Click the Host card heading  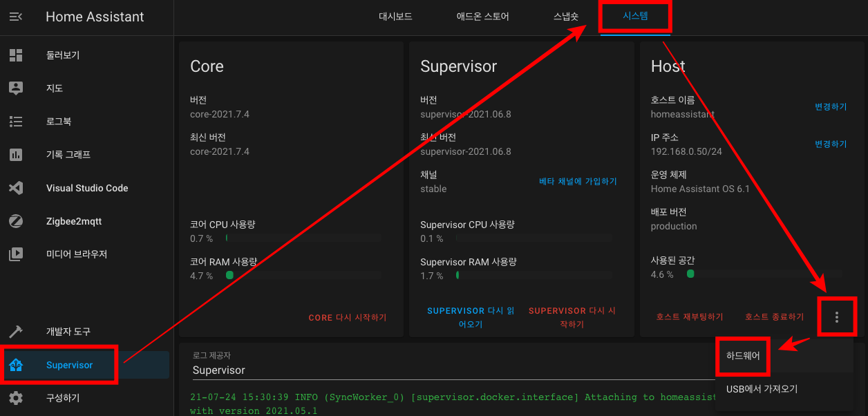coord(668,66)
